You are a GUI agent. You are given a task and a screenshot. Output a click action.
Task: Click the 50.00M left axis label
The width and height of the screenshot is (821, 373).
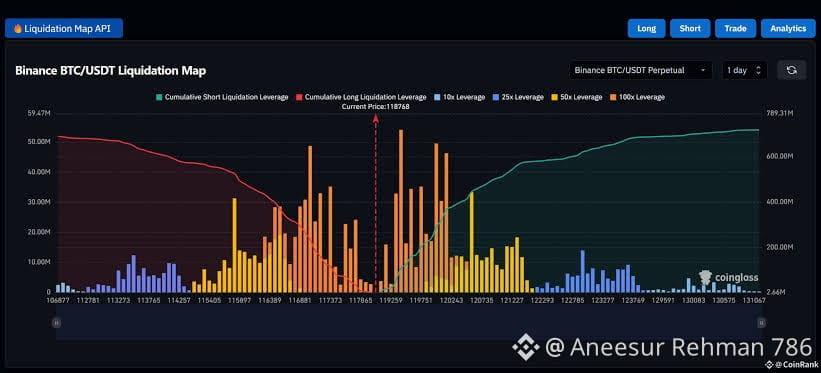click(39, 142)
